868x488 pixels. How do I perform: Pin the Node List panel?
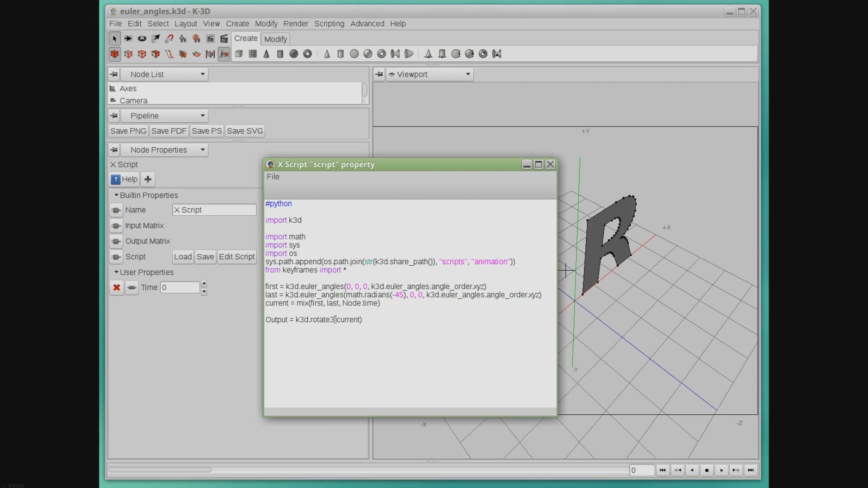coord(114,74)
